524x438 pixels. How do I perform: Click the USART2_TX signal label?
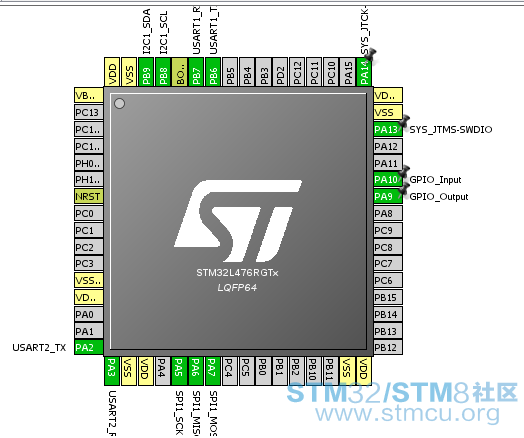[39, 348]
